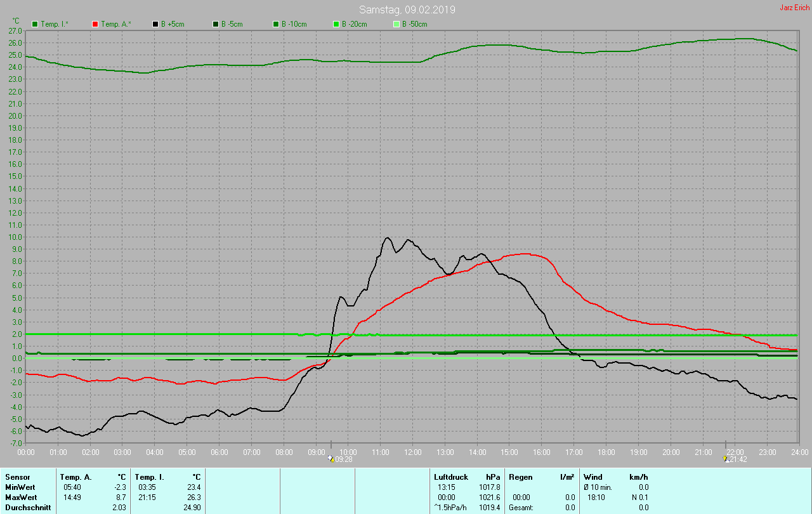Click the Temp. I.* legend color square
This screenshot has height=514, width=812.
pyautogui.click(x=35, y=24)
